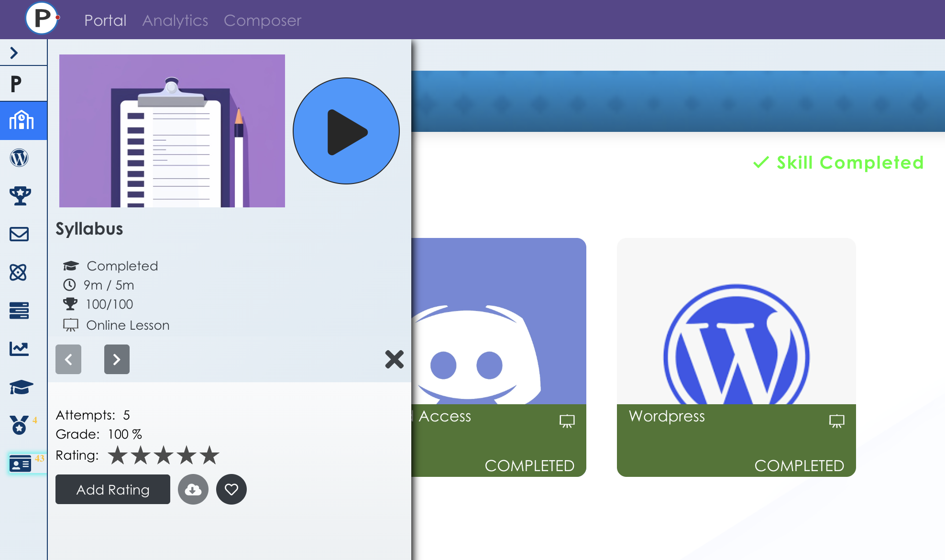This screenshot has height=560, width=945.
Task: Click the ID card sidebar icon
Action: pyautogui.click(x=21, y=463)
